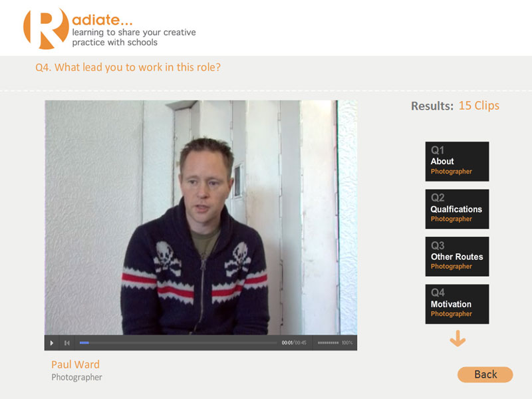The image size is (532, 399).
Task: Click the 100% volume percentage label
Action: pos(347,343)
